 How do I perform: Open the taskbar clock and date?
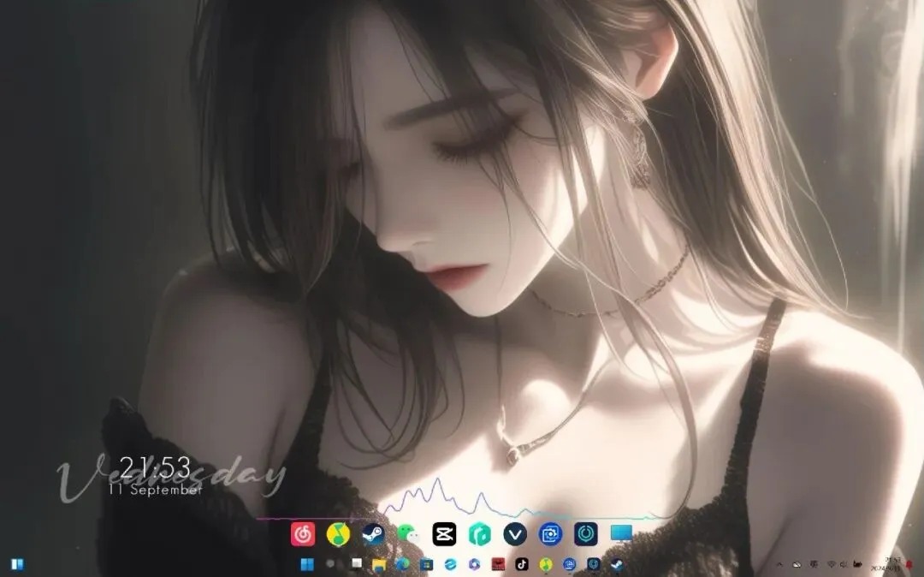pos(887,564)
